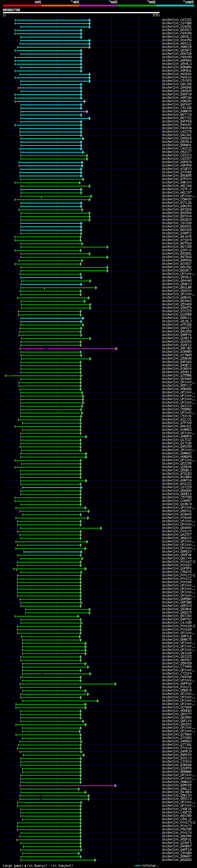The height and width of the screenshot is (868, 197).
Task: Select hit UniRef100_P04166
Action: (177, 518)
